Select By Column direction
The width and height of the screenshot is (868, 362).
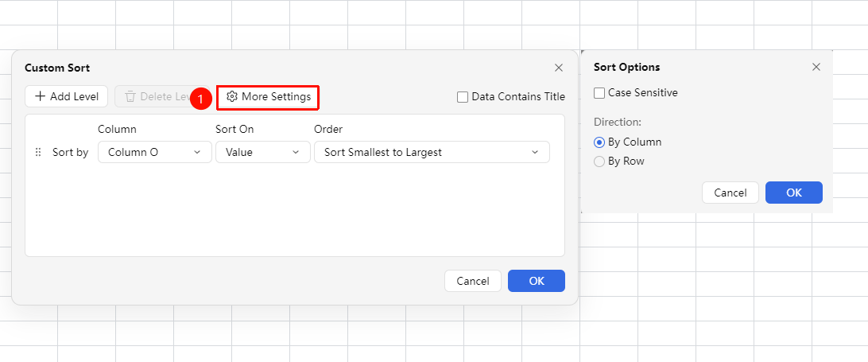[x=599, y=142]
